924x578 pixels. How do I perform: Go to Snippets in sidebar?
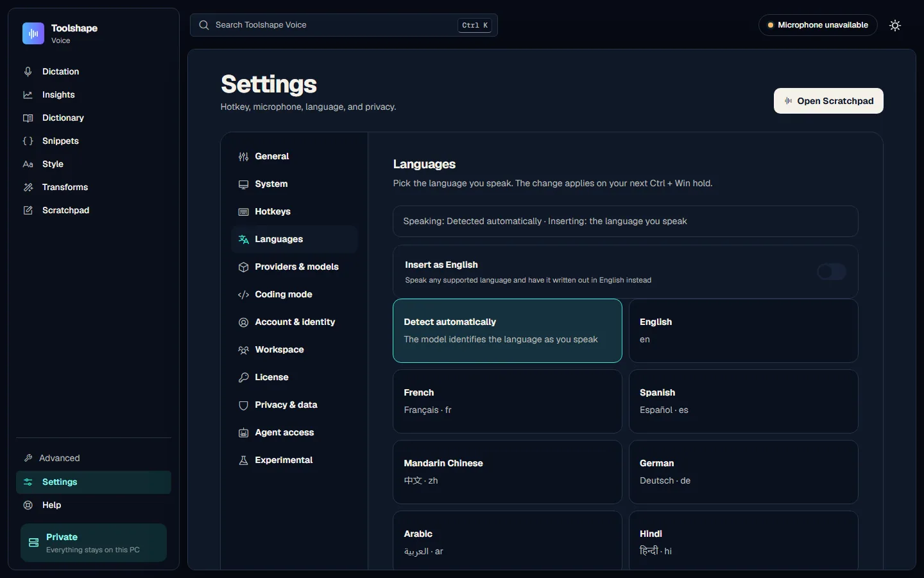(94, 141)
